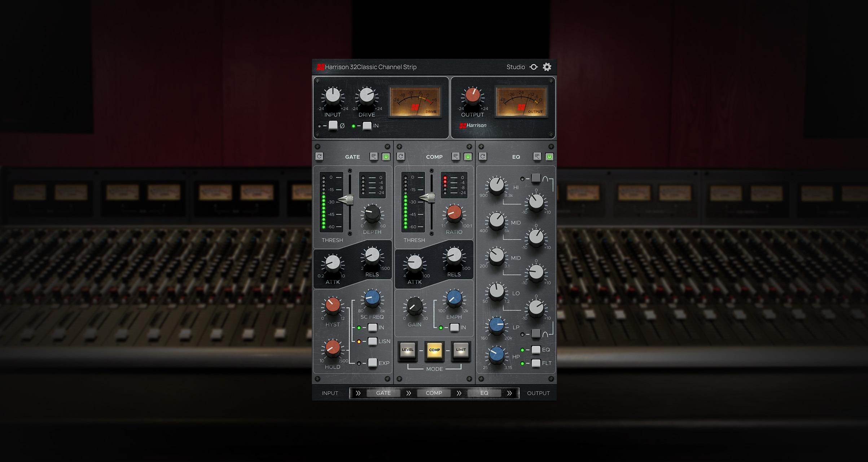Click the chevron between GATE and COMP routing
Screen dimensions: 868x462
(408, 393)
